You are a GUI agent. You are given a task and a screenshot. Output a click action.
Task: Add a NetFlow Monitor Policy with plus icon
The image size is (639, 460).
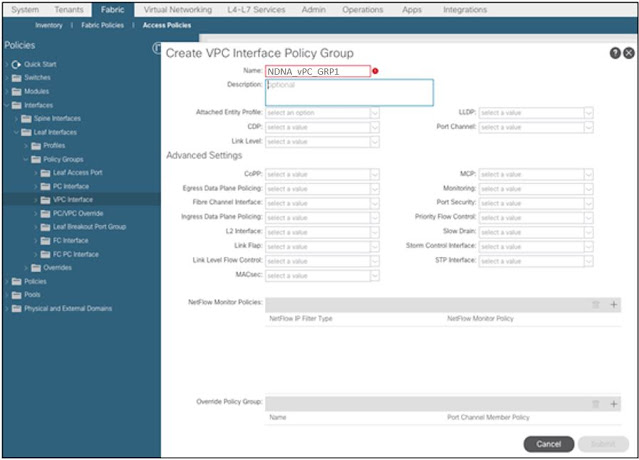click(x=613, y=304)
